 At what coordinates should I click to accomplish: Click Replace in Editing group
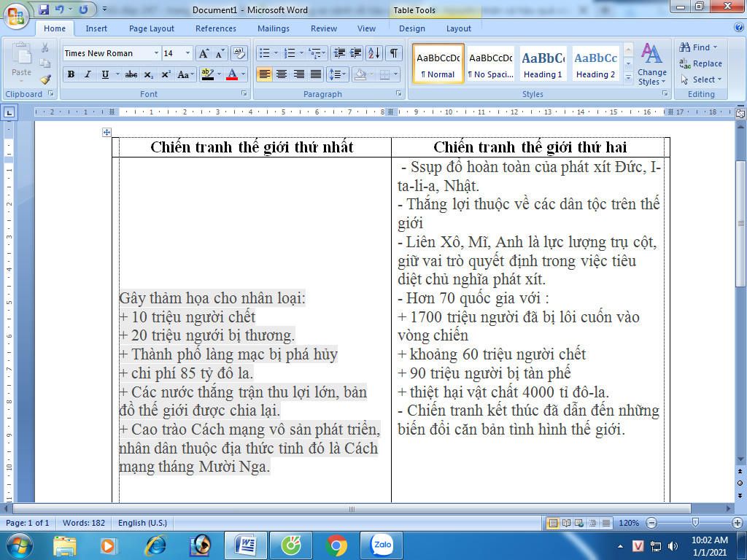(x=701, y=63)
